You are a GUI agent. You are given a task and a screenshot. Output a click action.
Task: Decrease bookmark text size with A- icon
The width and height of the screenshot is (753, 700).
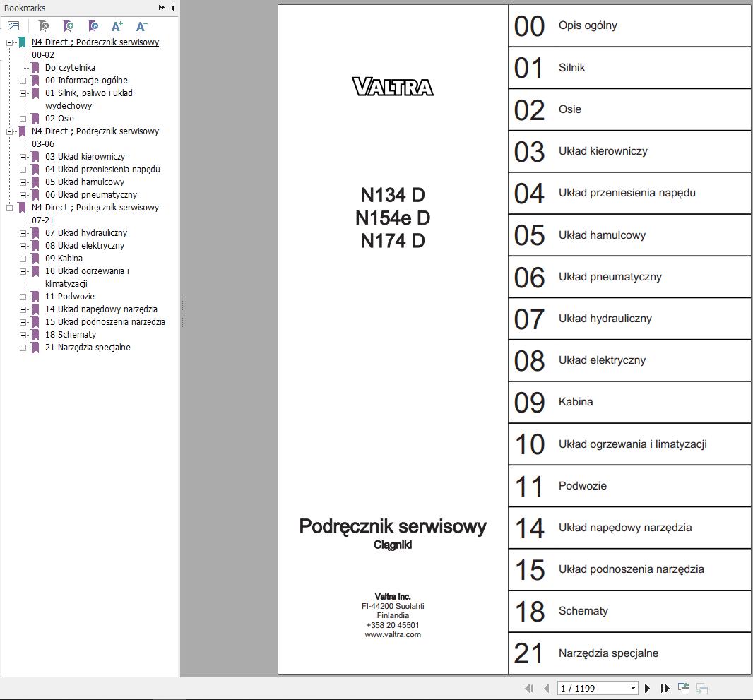click(x=141, y=25)
